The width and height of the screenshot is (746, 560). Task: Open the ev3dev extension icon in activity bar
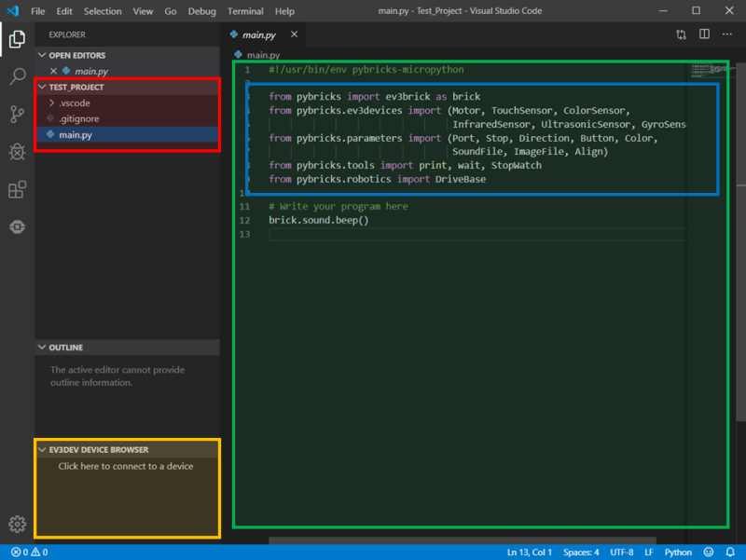[17, 226]
